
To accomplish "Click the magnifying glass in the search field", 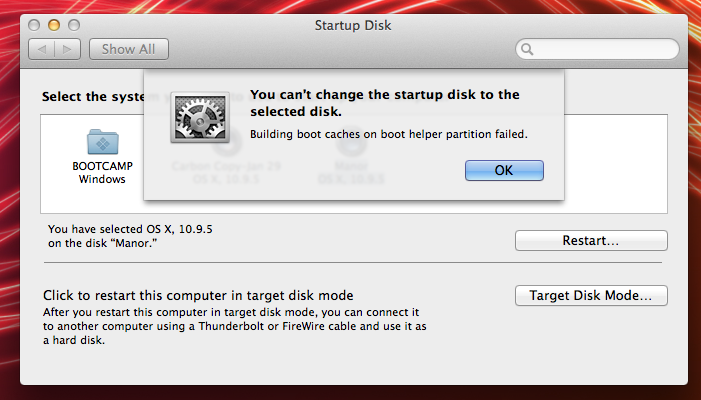I will pos(527,48).
